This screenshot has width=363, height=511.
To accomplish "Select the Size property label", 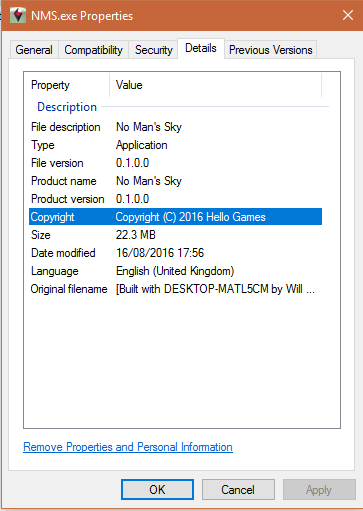I will 41,235.
